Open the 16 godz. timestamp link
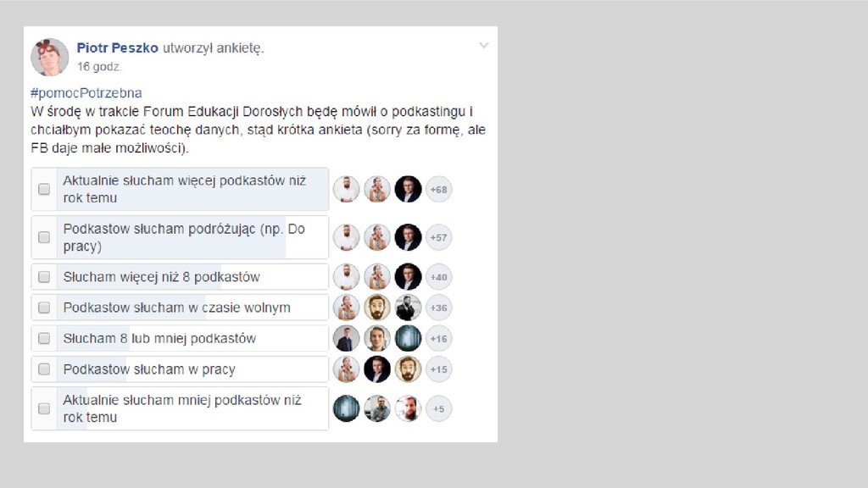868x488 pixels. pos(99,66)
